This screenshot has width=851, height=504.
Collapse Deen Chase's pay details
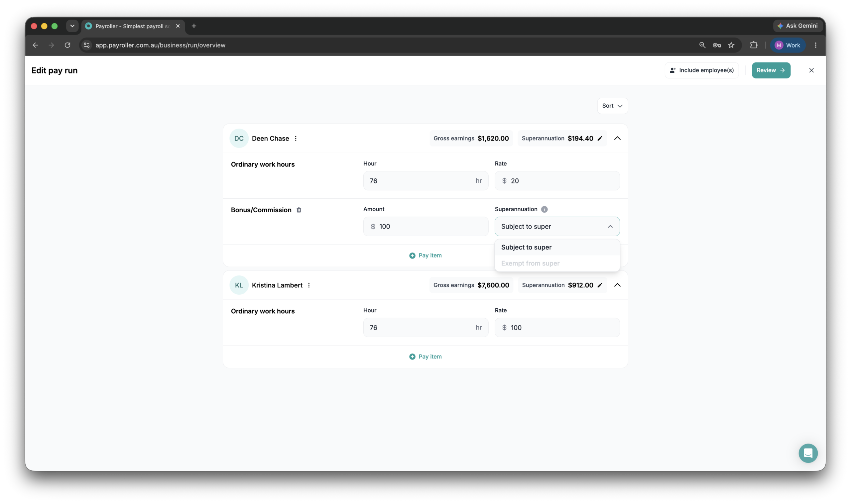point(617,138)
